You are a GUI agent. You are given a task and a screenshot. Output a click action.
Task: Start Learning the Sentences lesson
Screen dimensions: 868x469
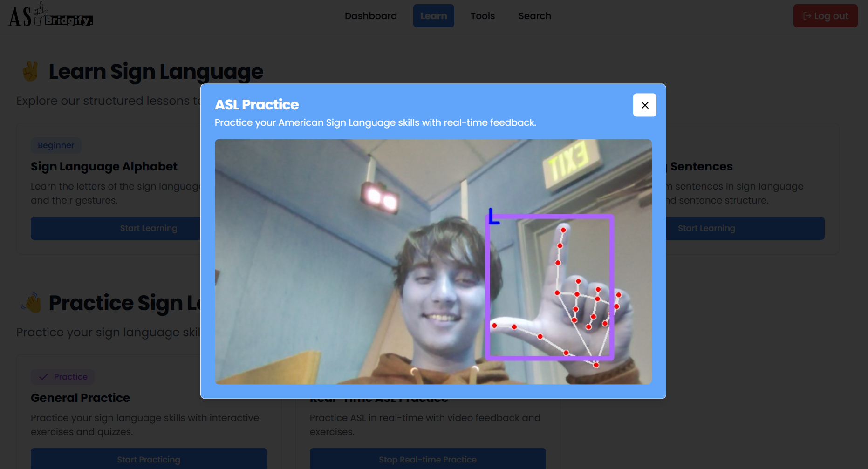tap(745, 228)
